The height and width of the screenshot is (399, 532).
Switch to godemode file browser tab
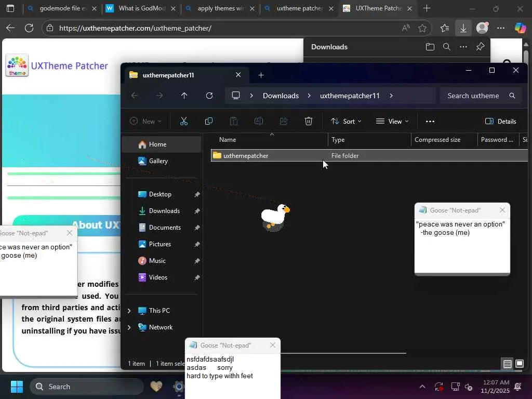pyautogui.click(x=61, y=8)
